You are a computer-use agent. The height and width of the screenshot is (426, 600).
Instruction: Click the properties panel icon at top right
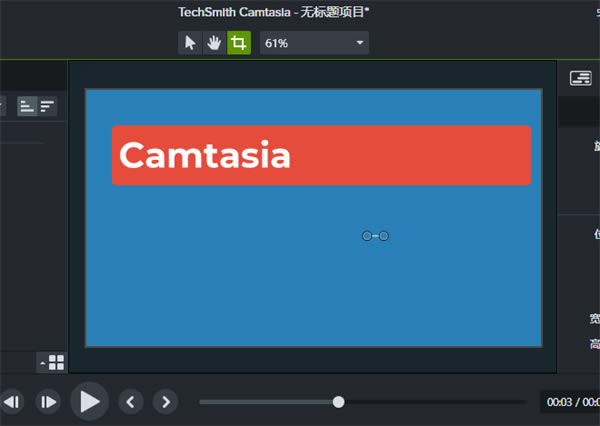(580, 78)
